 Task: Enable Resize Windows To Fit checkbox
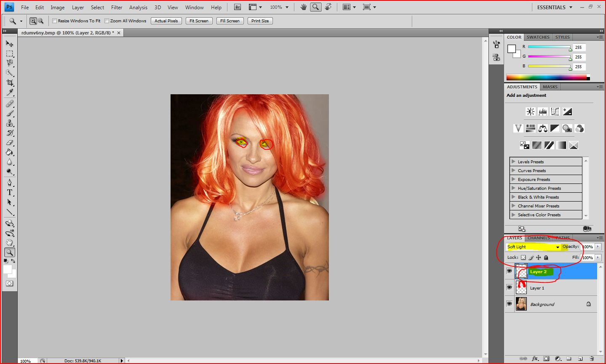(54, 21)
